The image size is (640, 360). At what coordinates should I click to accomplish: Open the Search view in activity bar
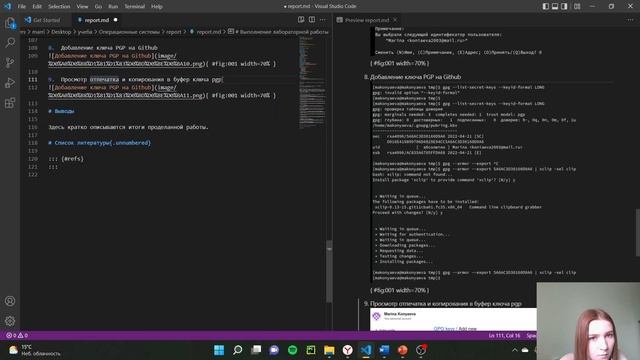point(10,42)
